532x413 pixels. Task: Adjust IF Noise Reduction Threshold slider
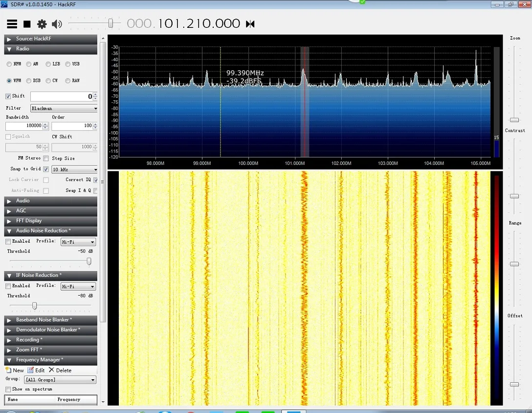(34, 306)
